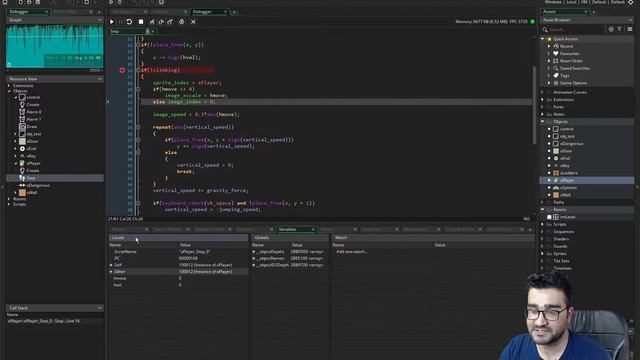Click the Home icon in top toolbar
The width and height of the screenshot is (640, 360).
(x=5, y=2)
